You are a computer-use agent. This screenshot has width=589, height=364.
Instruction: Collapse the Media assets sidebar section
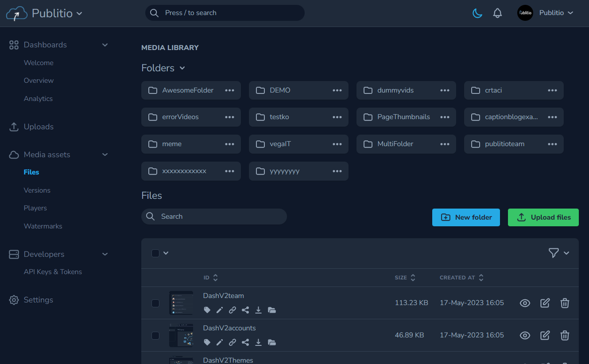[x=105, y=155]
